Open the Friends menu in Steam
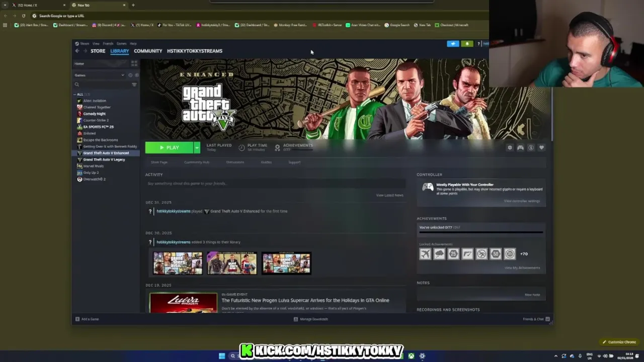The height and width of the screenshot is (362, 644). pos(108,44)
